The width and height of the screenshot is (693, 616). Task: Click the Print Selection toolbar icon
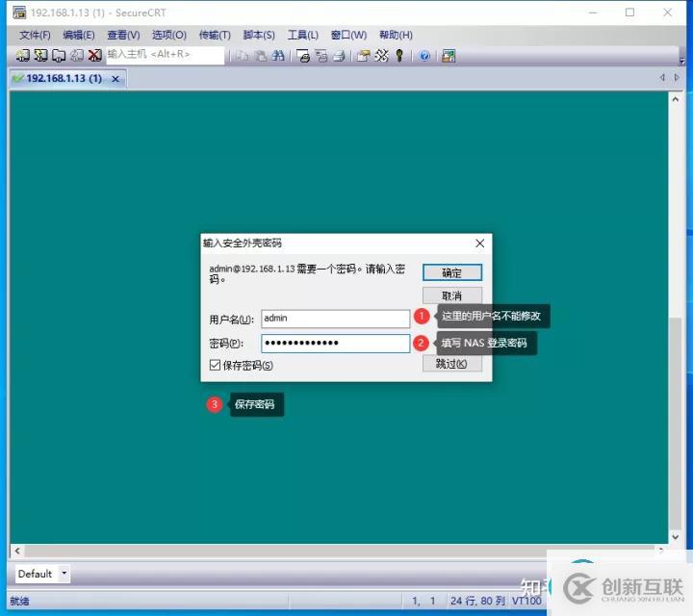tap(321, 56)
